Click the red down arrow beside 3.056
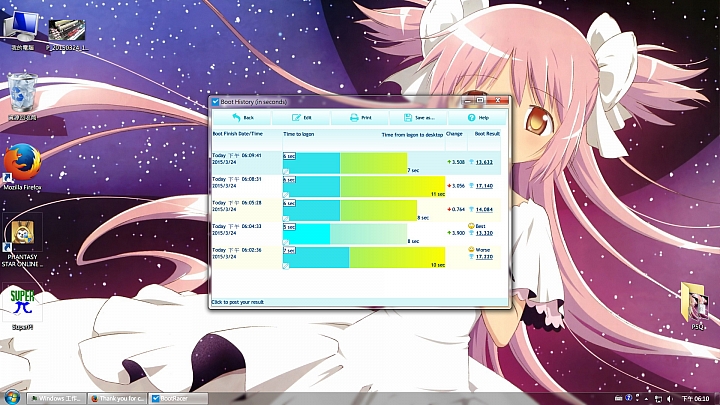Screen dimensions: 720x405 pos(449,186)
